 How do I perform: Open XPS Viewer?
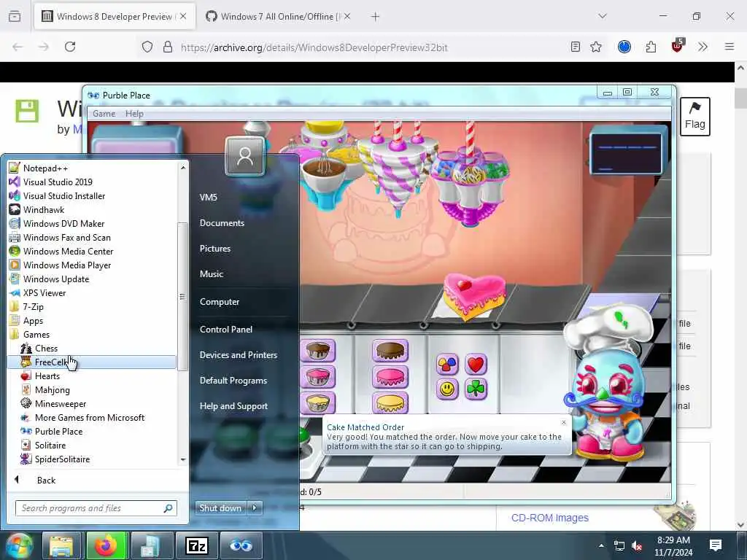(x=91, y=293)
